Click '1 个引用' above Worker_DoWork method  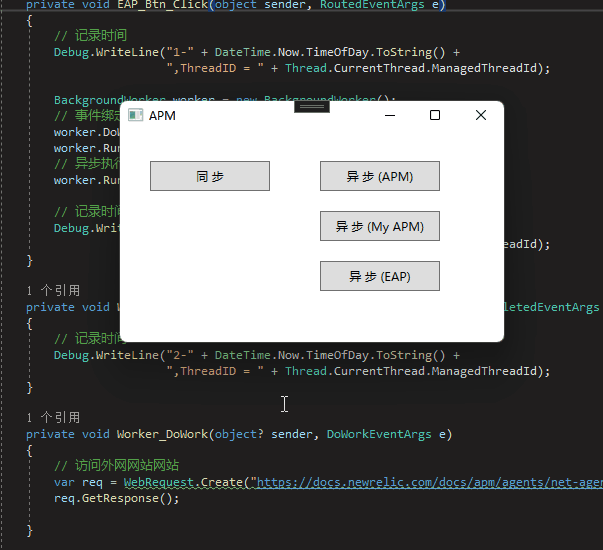click(53, 418)
